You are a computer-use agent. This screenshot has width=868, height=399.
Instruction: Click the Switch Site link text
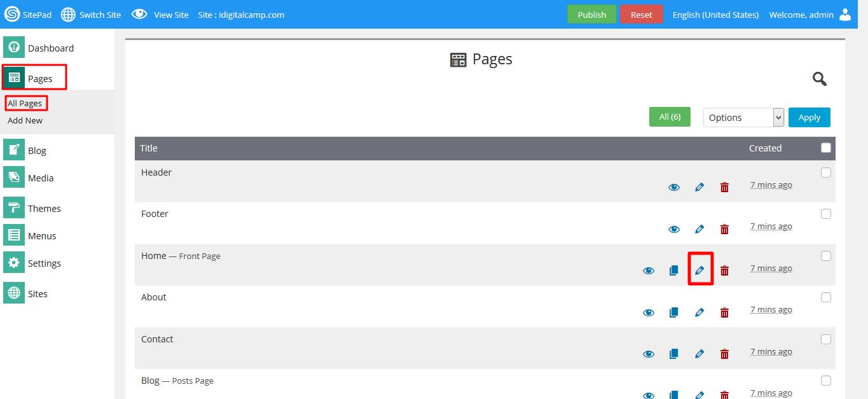click(100, 15)
